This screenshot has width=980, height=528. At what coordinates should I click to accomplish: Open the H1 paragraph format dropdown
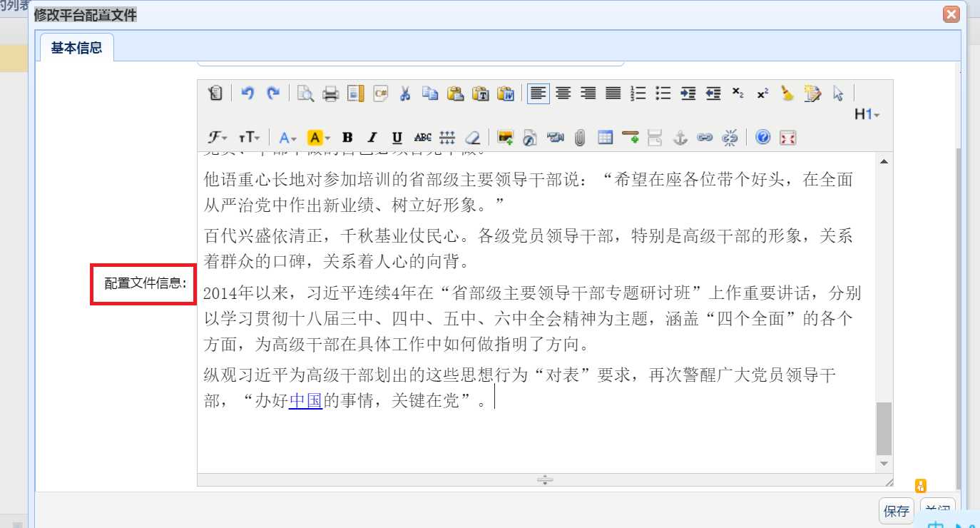[867, 115]
